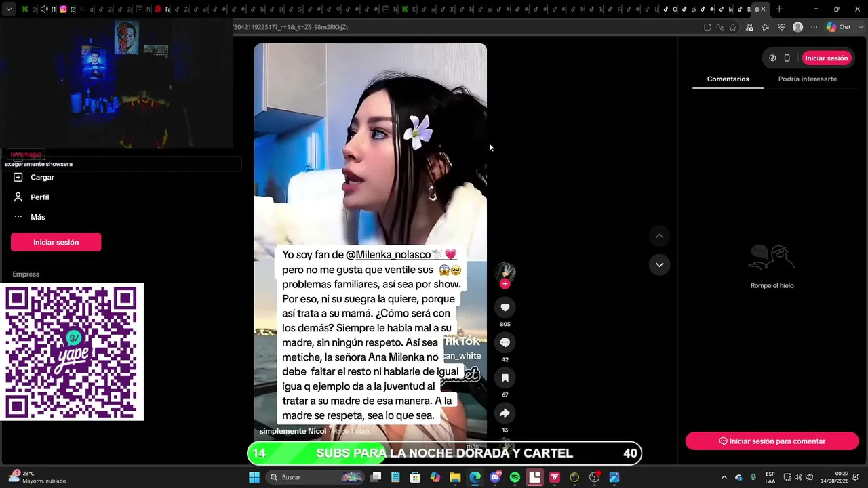The height and width of the screenshot is (488, 868).
Task: Click the Empresa link in the sidebar
Action: [x=26, y=274]
